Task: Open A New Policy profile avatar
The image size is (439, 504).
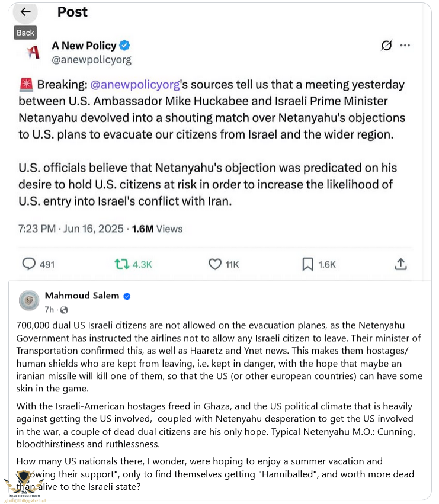Action: pyautogui.click(x=33, y=52)
